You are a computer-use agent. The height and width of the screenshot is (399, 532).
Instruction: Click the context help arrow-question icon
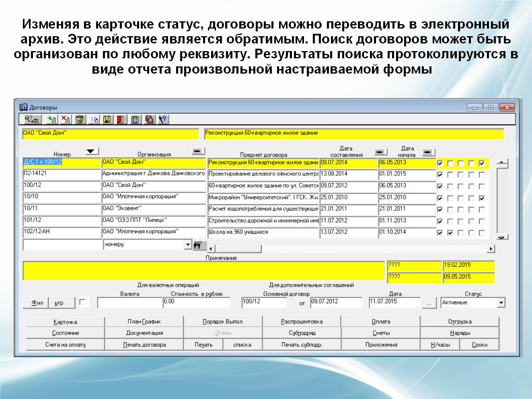(162, 119)
